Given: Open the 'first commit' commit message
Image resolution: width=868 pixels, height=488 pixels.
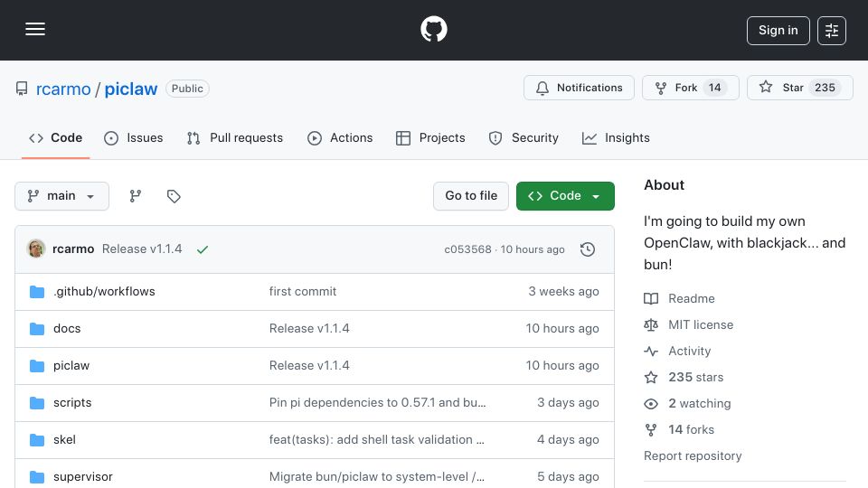Looking at the screenshot, I should click(x=303, y=292).
